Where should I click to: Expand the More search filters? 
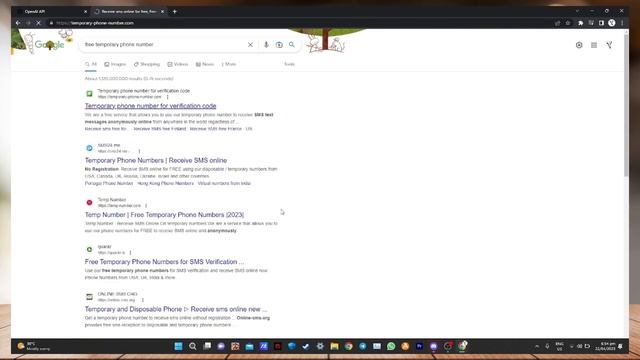[x=229, y=64]
